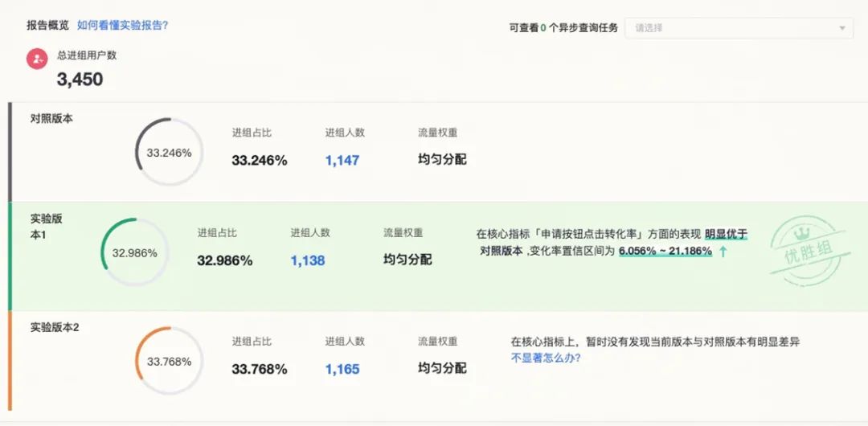Open the 如何看懂实验报告? help link

pyautogui.click(x=122, y=25)
